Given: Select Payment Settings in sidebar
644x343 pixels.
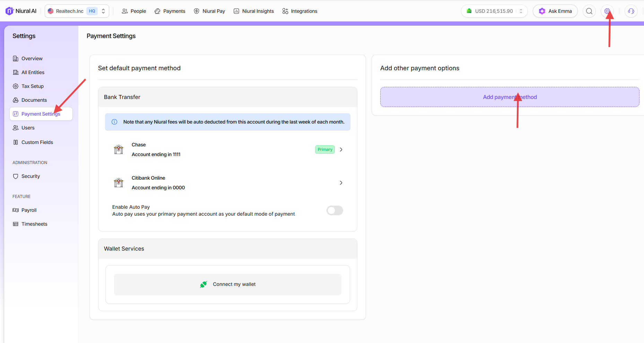Looking at the screenshot, I should pyautogui.click(x=41, y=114).
